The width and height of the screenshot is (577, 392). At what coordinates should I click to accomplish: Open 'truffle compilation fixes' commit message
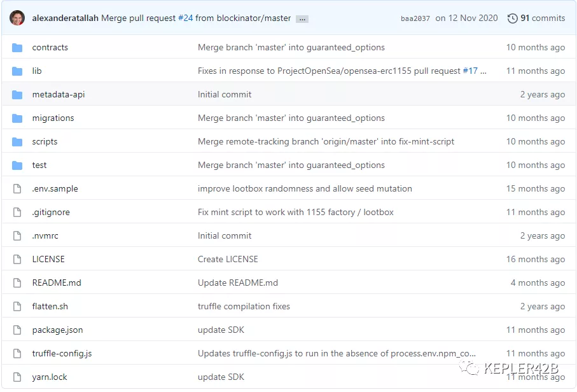point(244,307)
